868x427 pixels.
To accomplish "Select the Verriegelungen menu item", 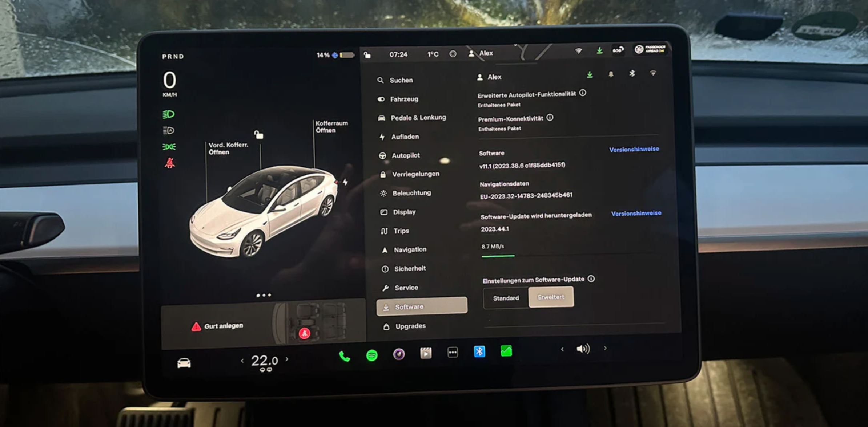I will (x=410, y=174).
